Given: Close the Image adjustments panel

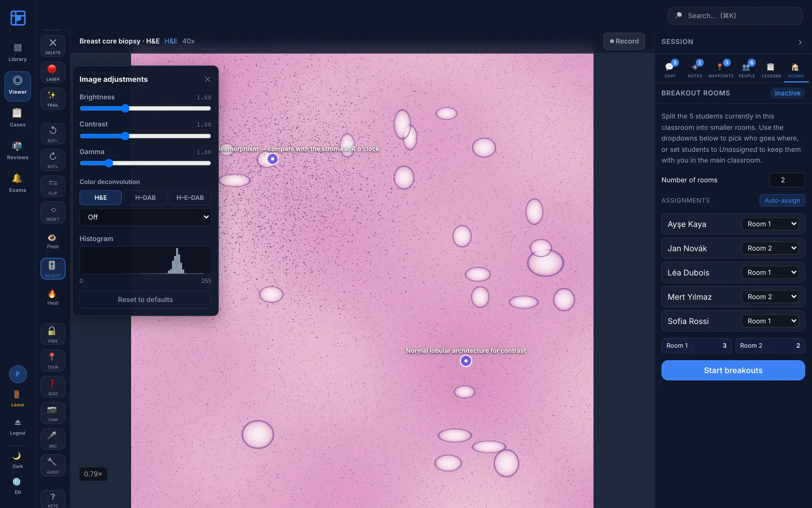Looking at the screenshot, I should 208,79.
